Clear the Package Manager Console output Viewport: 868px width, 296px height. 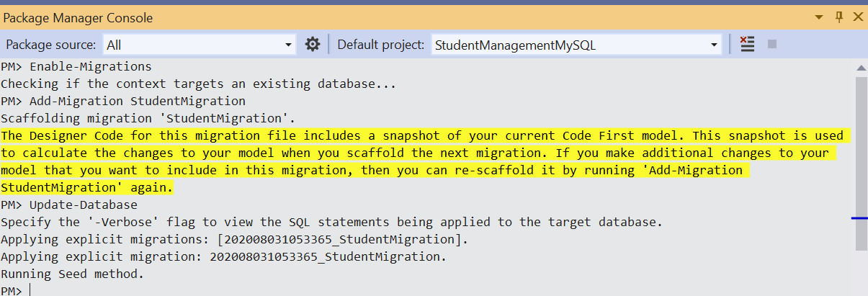pyautogui.click(x=748, y=45)
